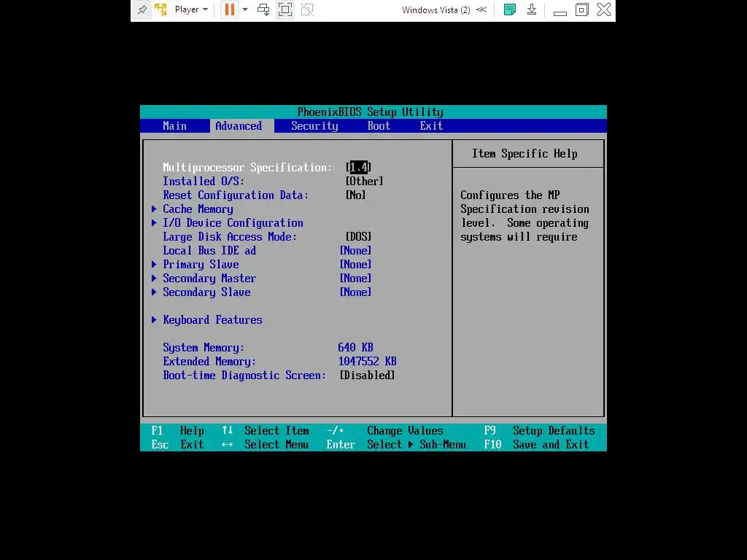747x560 pixels.
Task: Click the Item Specific Help heading
Action: coord(525,153)
